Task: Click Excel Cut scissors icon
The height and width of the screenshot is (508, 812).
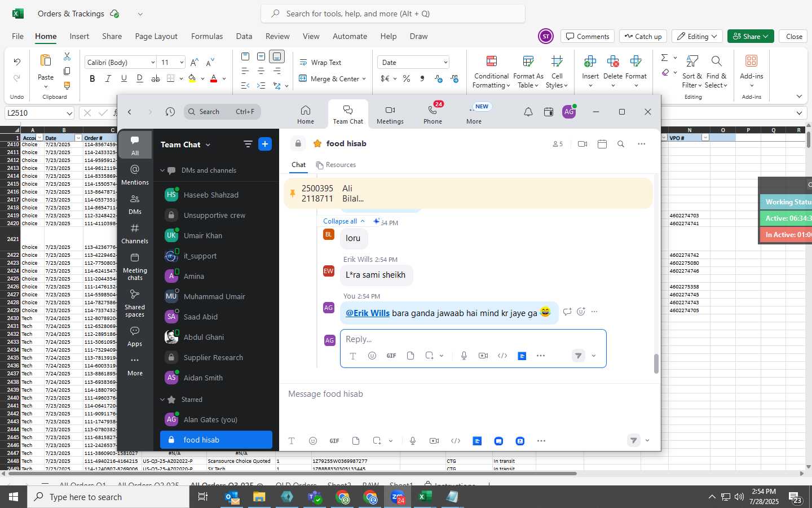Action: click(67, 56)
